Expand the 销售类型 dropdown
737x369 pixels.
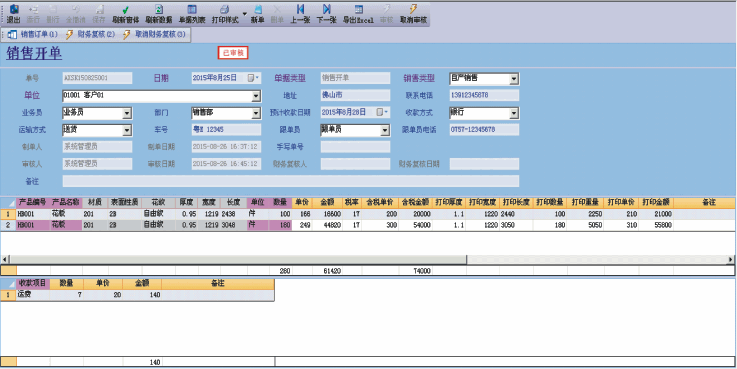514,79
